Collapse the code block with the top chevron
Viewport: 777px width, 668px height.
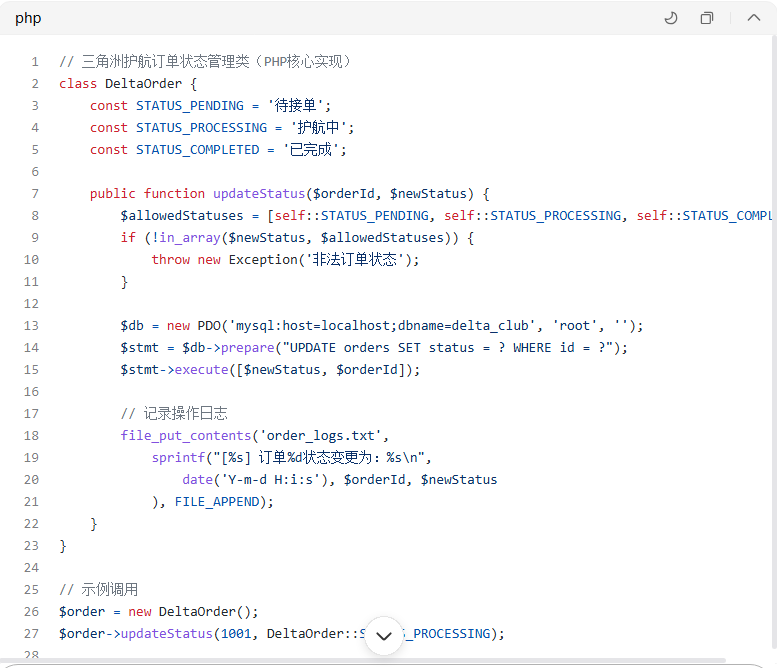click(754, 18)
